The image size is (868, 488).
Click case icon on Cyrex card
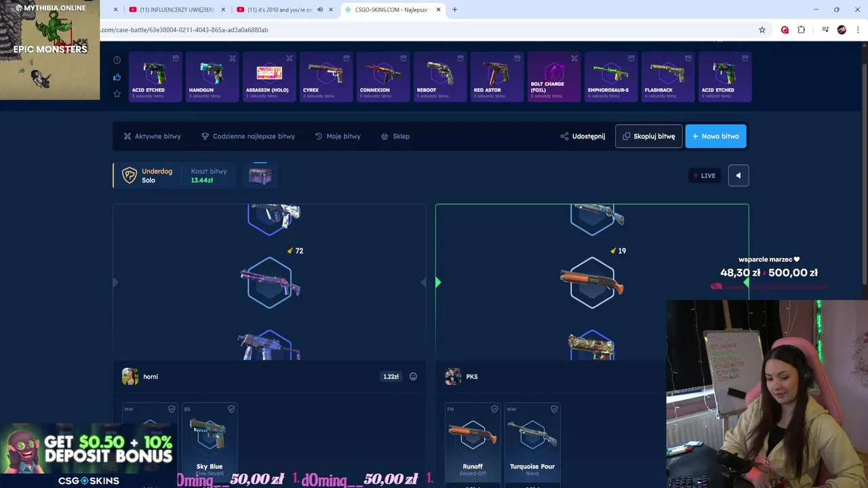(x=347, y=58)
